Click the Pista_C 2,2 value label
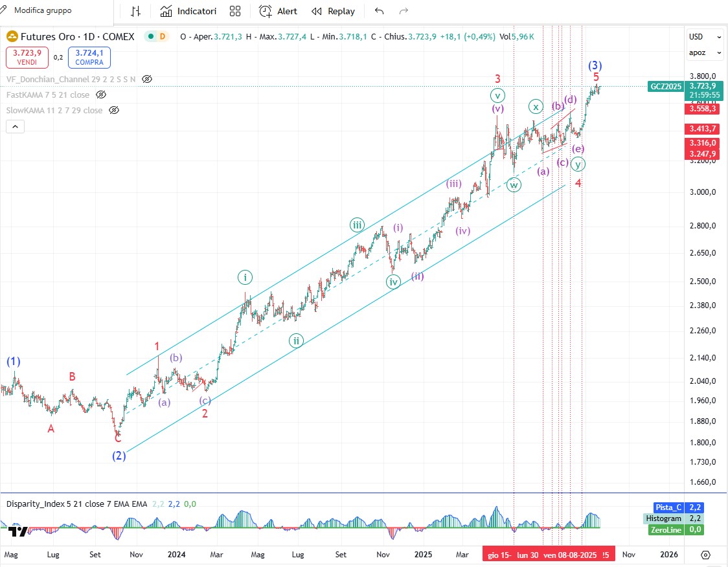 [678, 507]
